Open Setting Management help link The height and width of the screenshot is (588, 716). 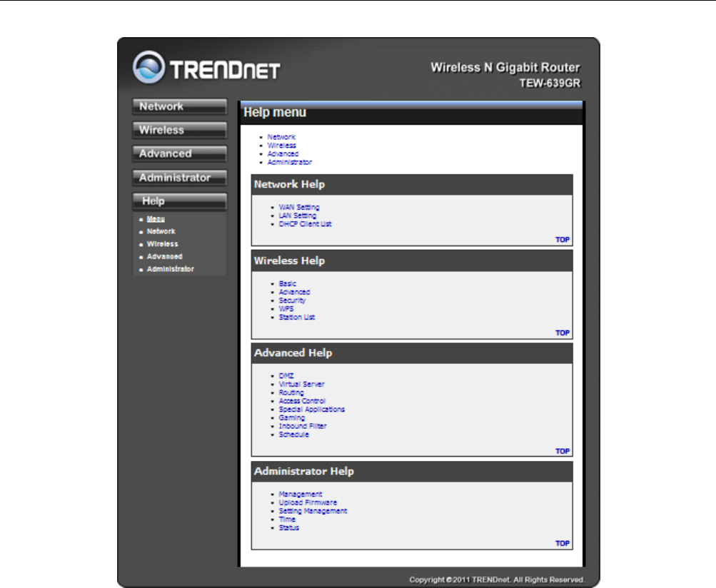313,512
